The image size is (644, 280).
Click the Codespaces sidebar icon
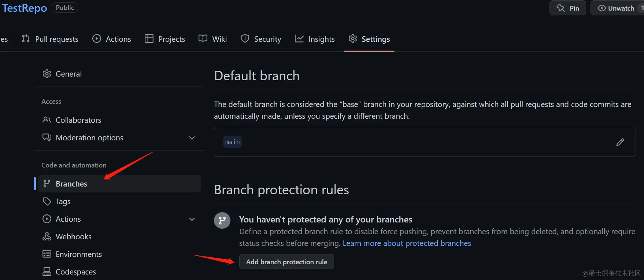47,272
